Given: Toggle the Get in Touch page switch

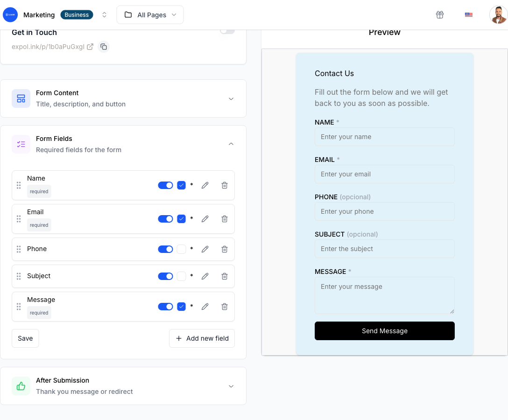Looking at the screenshot, I should [x=227, y=31].
